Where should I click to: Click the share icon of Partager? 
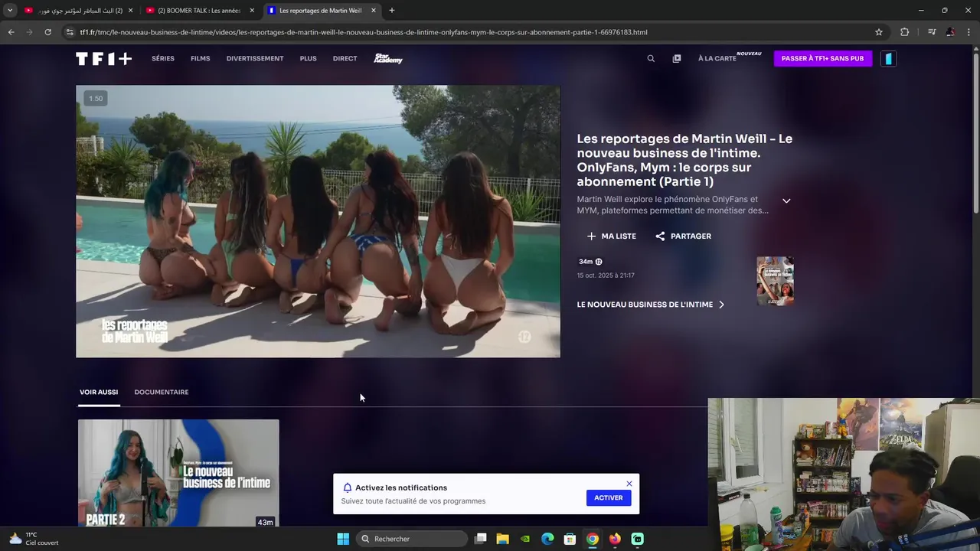(x=660, y=236)
